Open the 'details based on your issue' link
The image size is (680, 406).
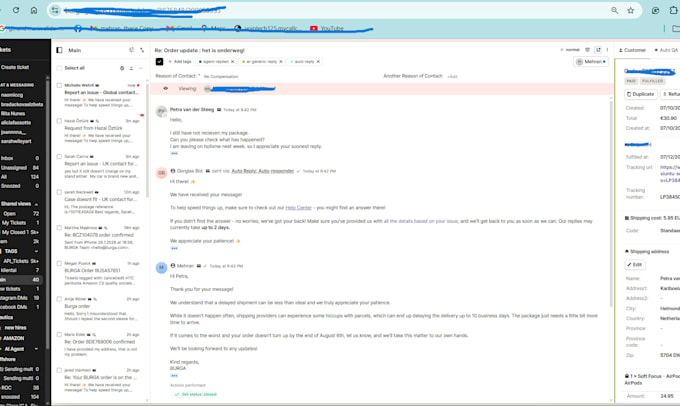tap(421, 221)
